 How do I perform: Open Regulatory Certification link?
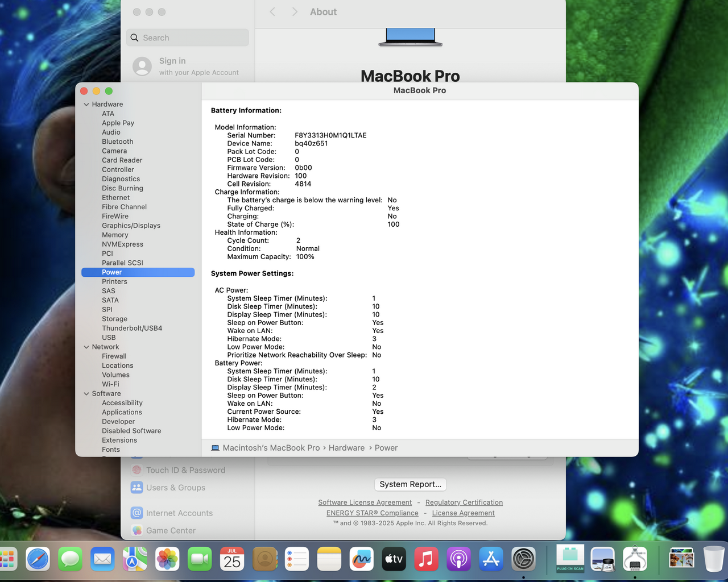pyautogui.click(x=464, y=502)
